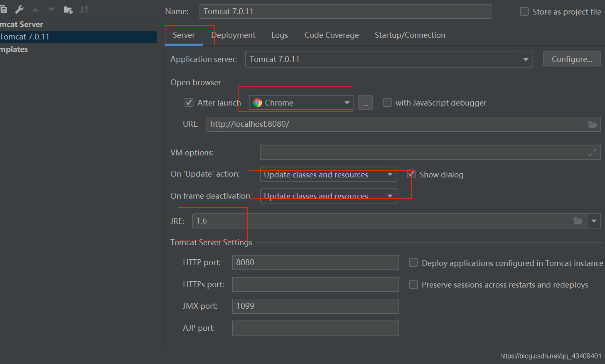
Task: Click the copy configuration icon
Action: (x=3, y=10)
